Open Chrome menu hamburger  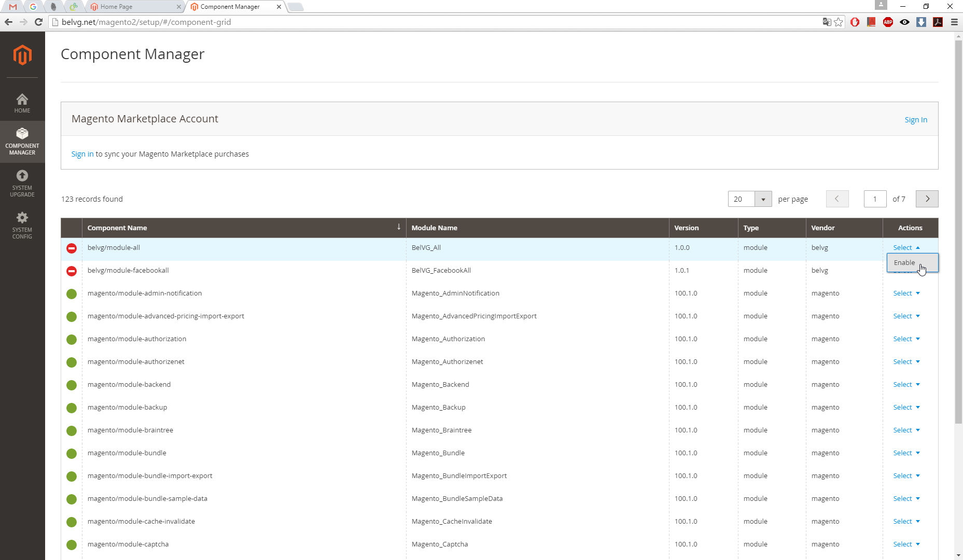[954, 22]
